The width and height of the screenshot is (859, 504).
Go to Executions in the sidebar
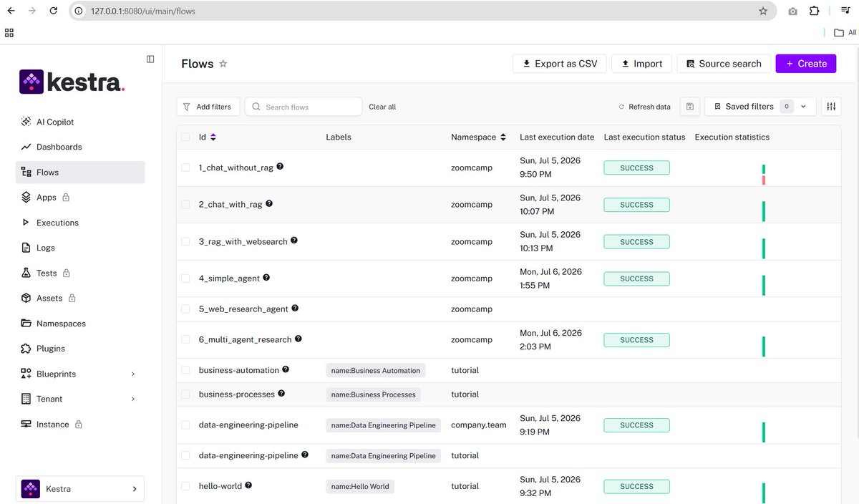pyautogui.click(x=80, y=223)
